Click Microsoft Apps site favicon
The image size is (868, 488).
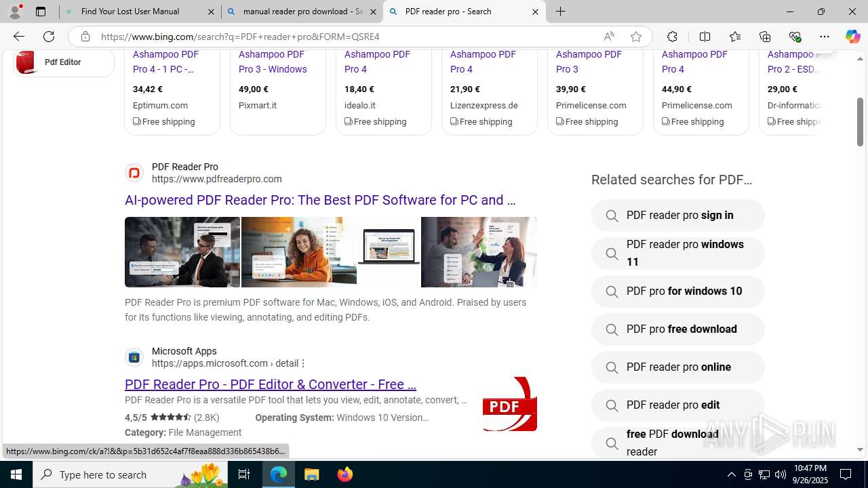(134, 357)
